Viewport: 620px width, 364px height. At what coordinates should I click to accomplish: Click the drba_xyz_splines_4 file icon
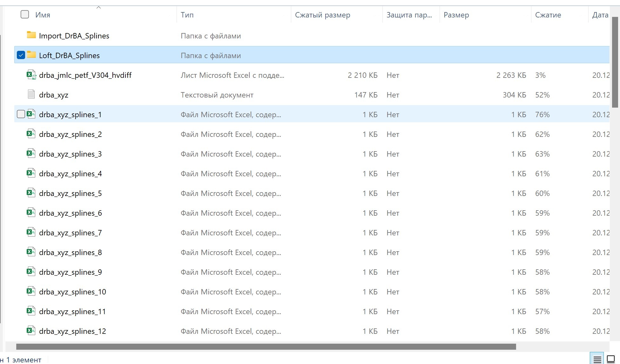[x=31, y=173]
